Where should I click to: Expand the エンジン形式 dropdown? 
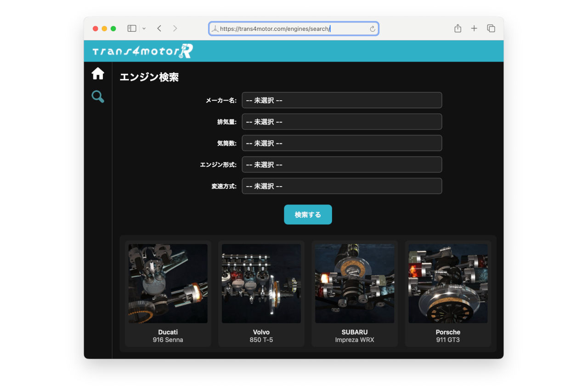(342, 164)
